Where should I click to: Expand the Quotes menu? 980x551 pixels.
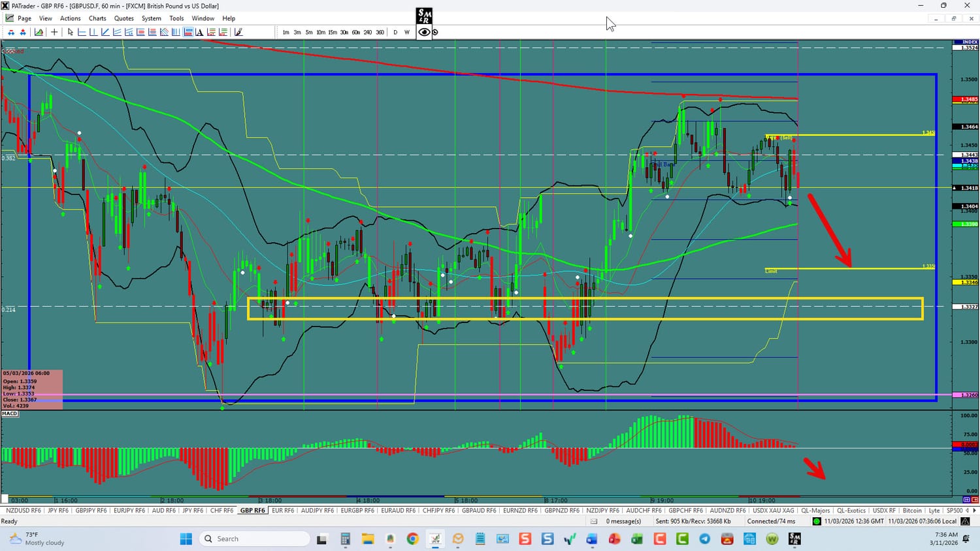coord(123,18)
